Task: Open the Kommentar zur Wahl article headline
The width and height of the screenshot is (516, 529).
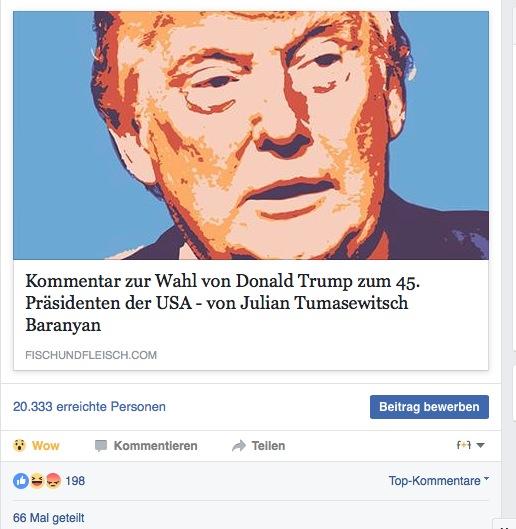Action: 222,303
